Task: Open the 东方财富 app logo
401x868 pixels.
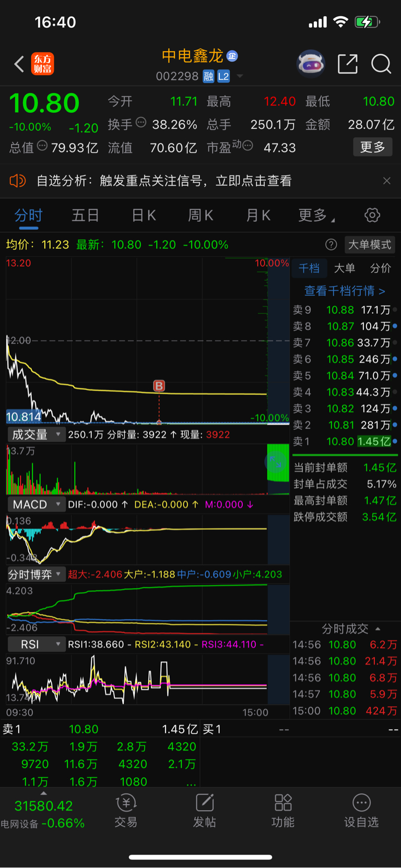Action: point(42,64)
